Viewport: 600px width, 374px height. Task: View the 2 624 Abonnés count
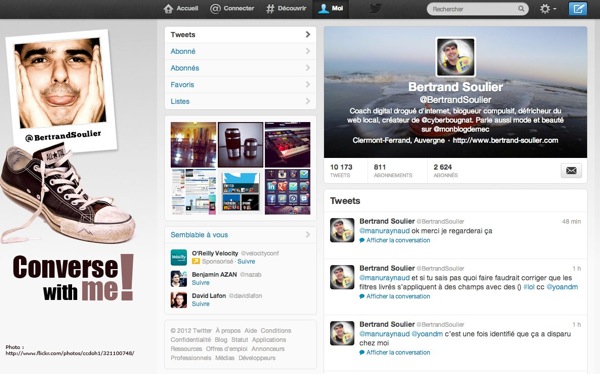pyautogui.click(x=446, y=171)
